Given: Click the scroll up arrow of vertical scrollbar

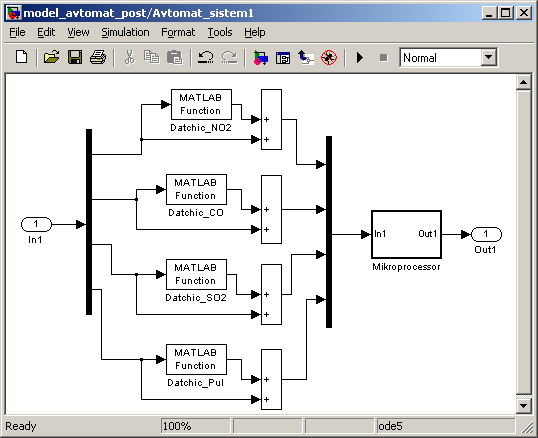Looking at the screenshot, I should [x=524, y=82].
